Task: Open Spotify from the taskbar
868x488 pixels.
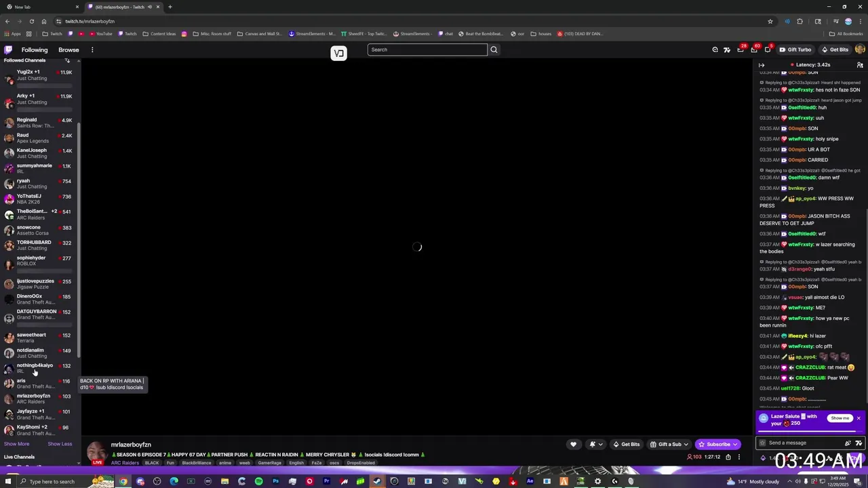Action: coord(258,481)
